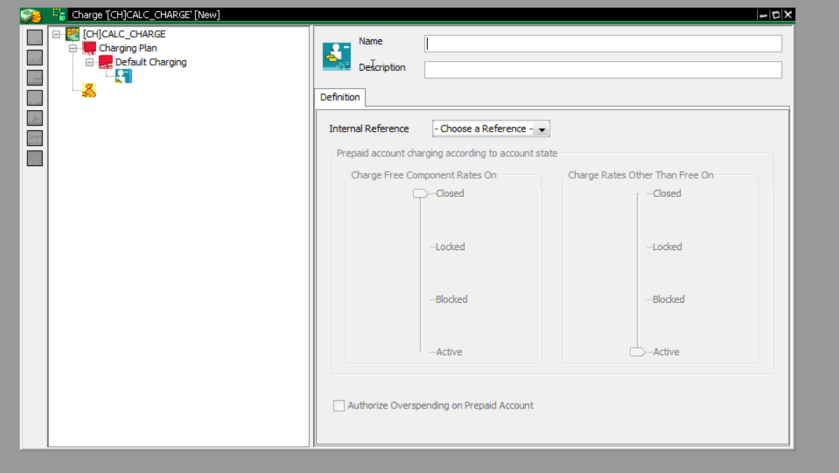Maximize the Charge window
This screenshot has width=839, height=473.
[x=776, y=15]
